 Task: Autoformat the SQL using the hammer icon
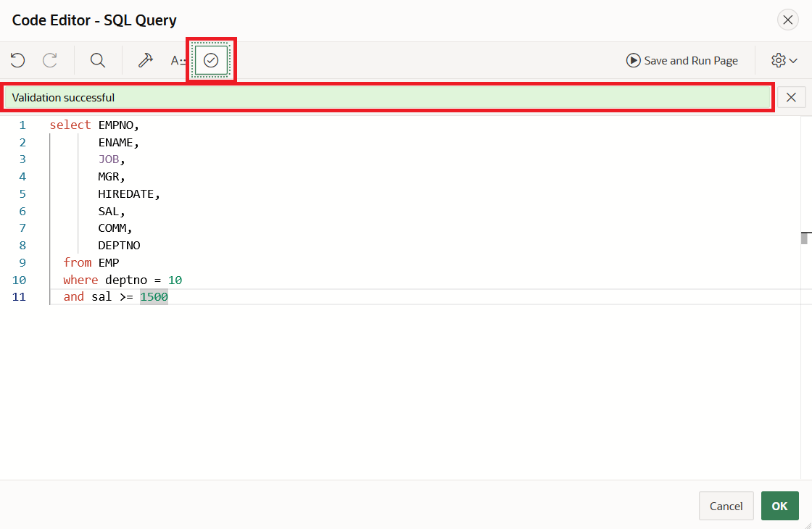click(x=145, y=60)
